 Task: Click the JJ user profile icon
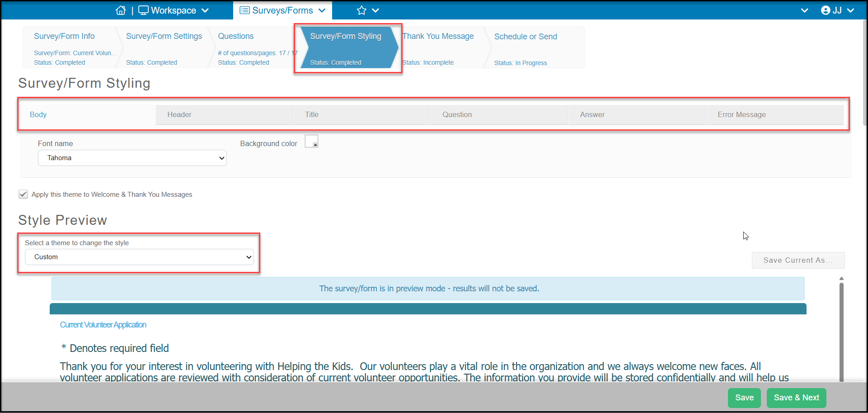tap(826, 10)
